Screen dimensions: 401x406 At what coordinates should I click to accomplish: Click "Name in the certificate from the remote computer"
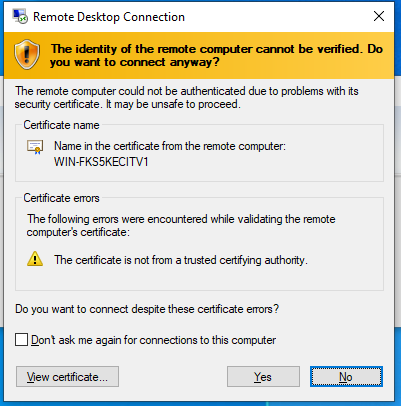point(170,146)
